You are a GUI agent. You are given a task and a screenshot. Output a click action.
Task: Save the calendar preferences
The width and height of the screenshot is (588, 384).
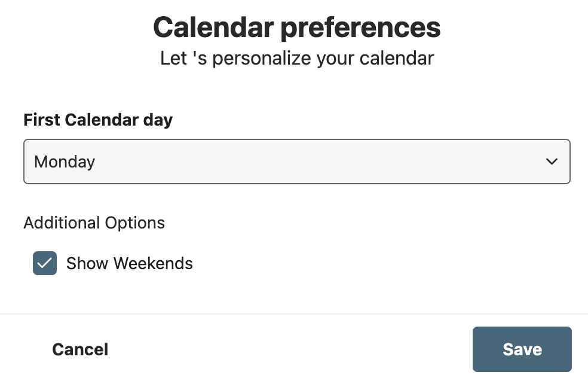pos(522,349)
